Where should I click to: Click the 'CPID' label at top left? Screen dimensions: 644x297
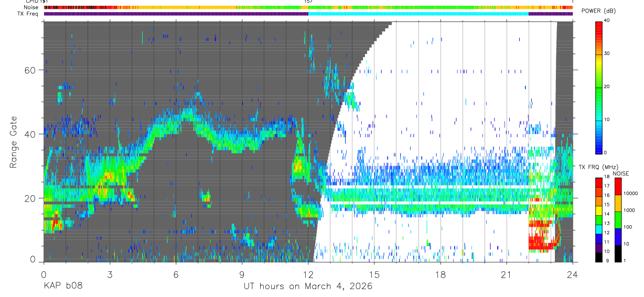click(x=31, y=2)
